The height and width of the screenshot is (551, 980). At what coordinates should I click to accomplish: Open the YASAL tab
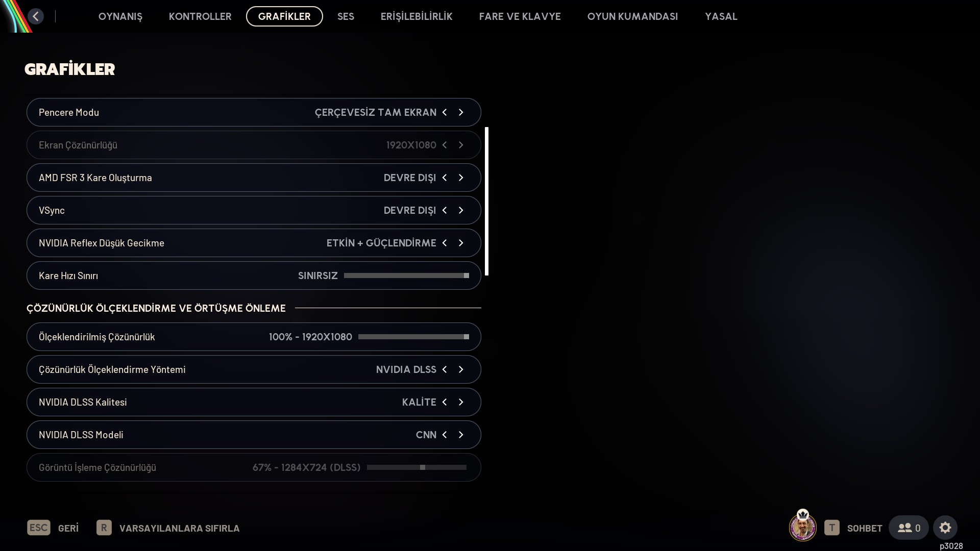tap(721, 16)
